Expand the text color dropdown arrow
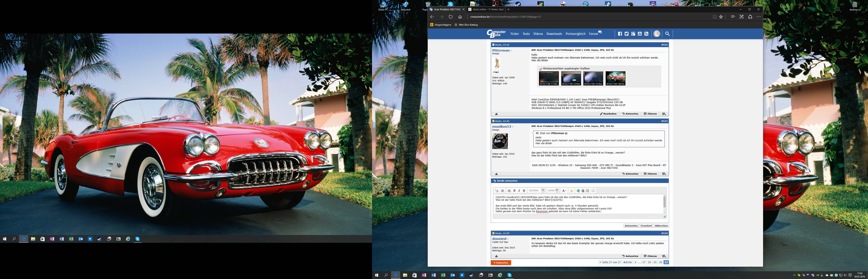 point(566,191)
